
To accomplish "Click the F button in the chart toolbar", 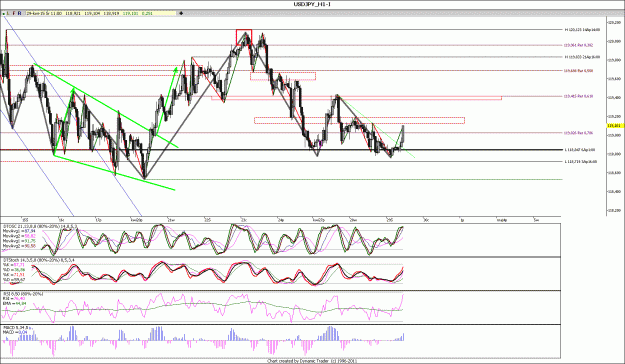I will pyautogui.click(x=14, y=13).
